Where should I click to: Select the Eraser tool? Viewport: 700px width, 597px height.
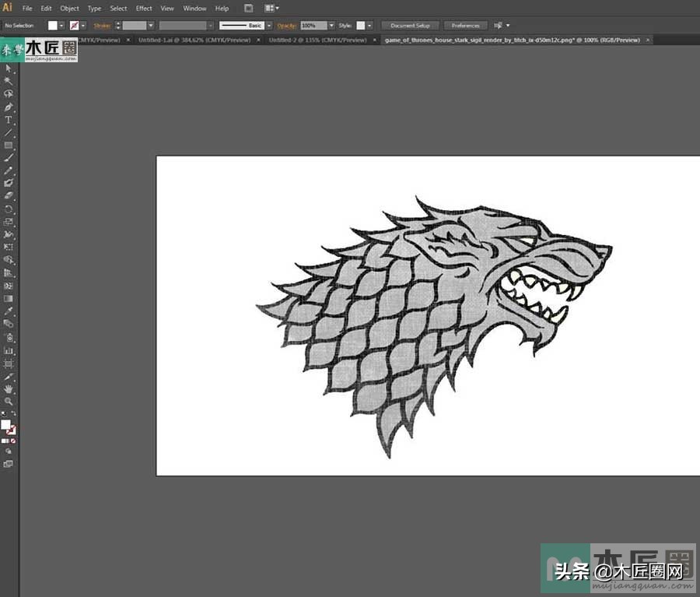pos(8,195)
